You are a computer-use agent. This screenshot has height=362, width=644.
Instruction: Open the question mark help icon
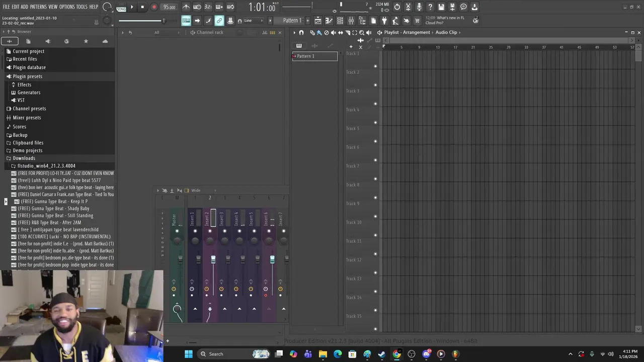430,7
